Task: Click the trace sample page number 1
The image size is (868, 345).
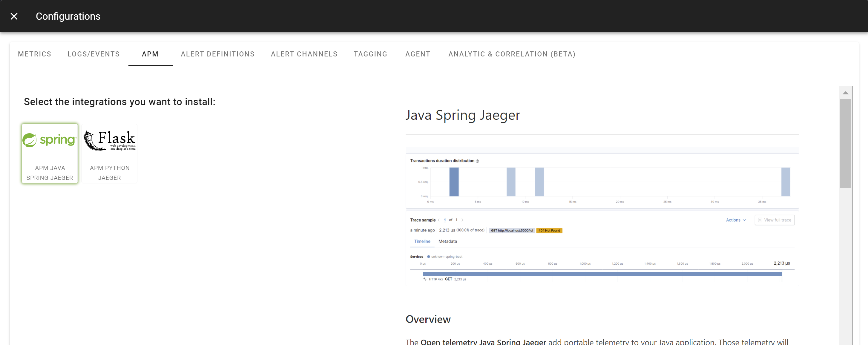Action: [445, 220]
